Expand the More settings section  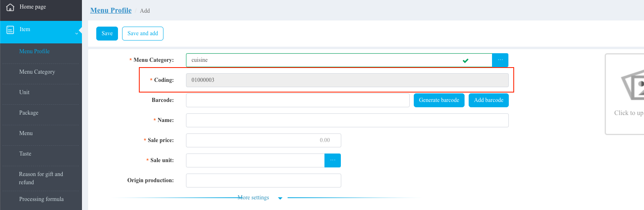click(254, 198)
